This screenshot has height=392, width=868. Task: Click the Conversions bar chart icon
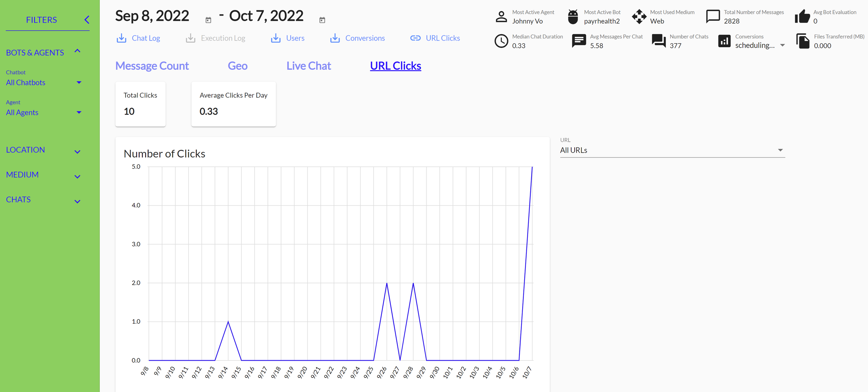[724, 41]
